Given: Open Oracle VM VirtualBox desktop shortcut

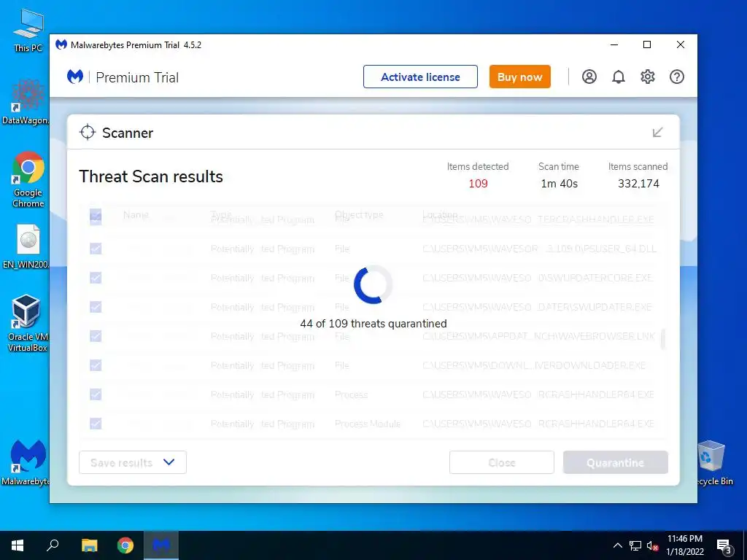Looking at the screenshot, I should pyautogui.click(x=27, y=323).
